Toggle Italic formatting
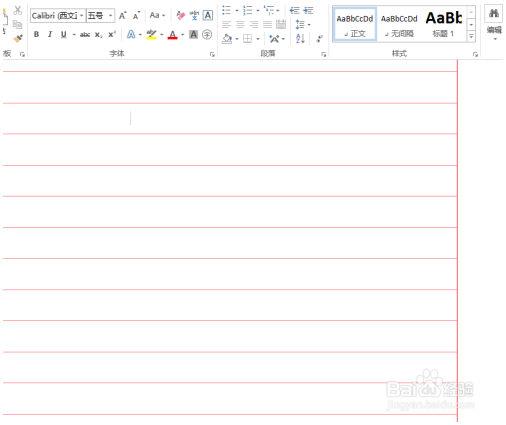 50,34
